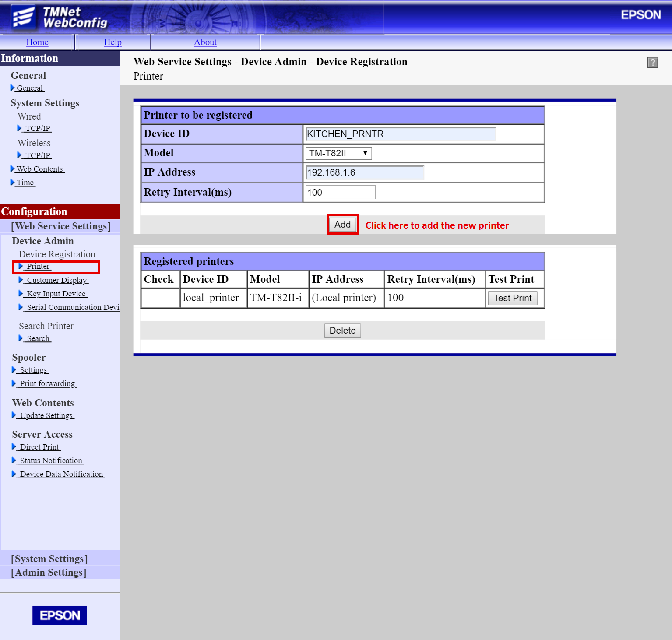The height and width of the screenshot is (640, 672).
Task: Click the Printer to be registered header
Action: [342, 115]
